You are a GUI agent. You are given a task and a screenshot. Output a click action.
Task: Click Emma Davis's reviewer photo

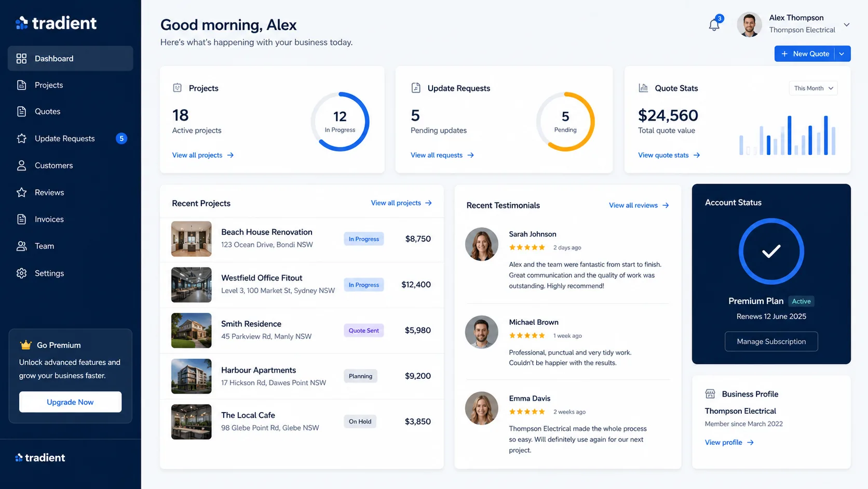(482, 408)
